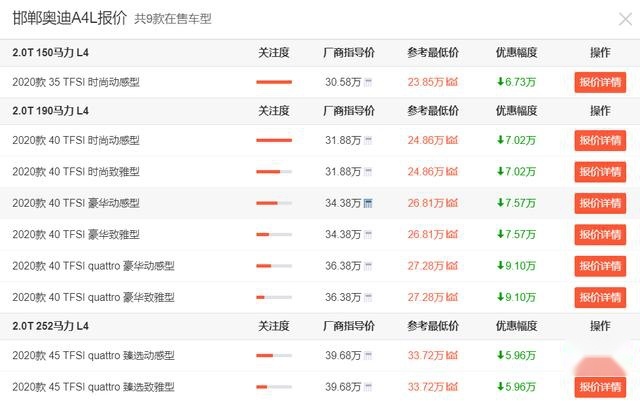Click 报价详情 for 40 TFSI quattro 豪华动感型

click(x=600, y=266)
